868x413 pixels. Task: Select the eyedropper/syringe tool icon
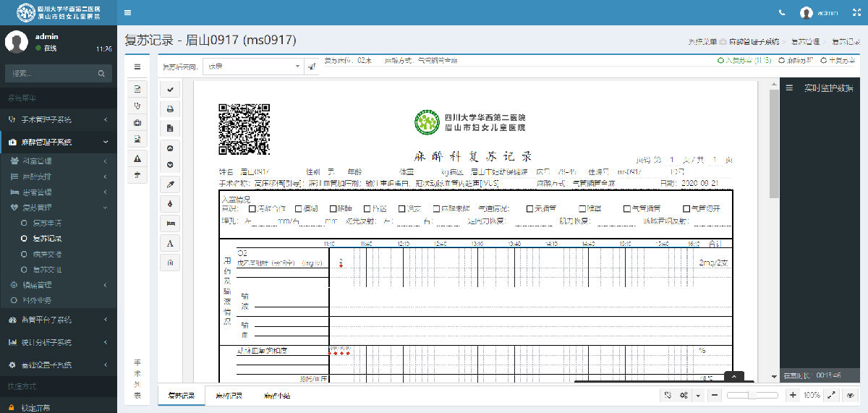pos(170,185)
